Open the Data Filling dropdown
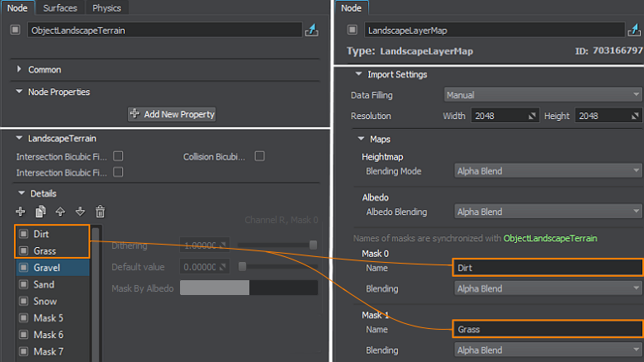The width and height of the screenshot is (644, 362). point(542,95)
